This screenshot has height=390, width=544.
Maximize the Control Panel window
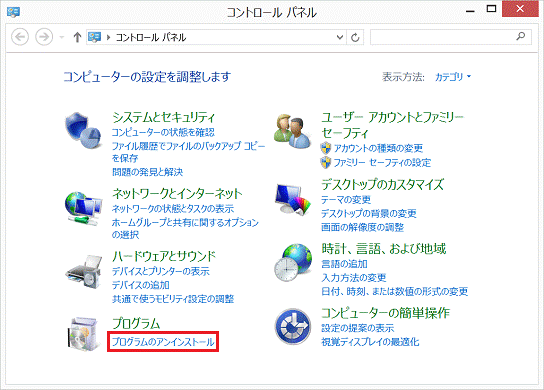491,9
